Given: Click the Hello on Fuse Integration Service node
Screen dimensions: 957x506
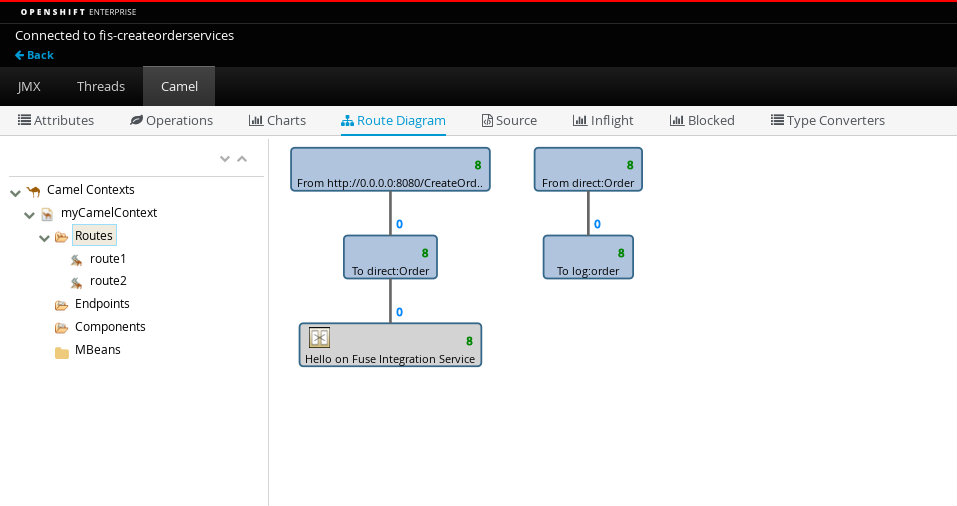Looking at the screenshot, I should click(x=390, y=345).
